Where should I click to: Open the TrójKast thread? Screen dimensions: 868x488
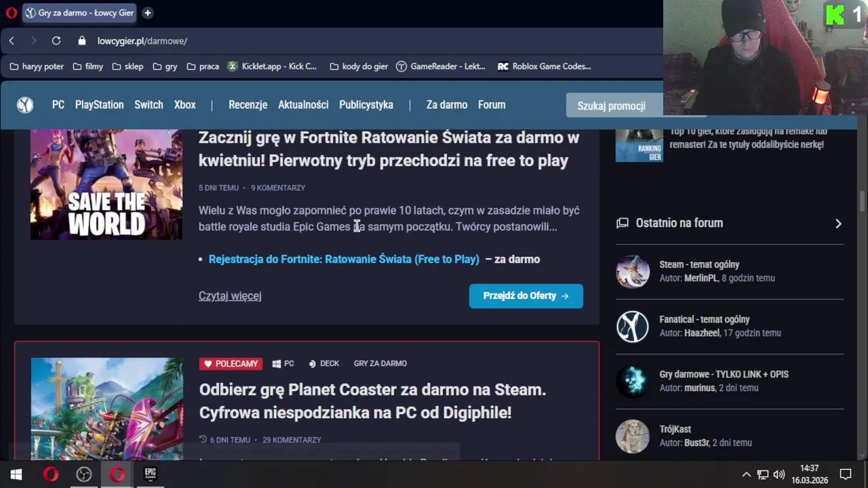pos(675,429)
